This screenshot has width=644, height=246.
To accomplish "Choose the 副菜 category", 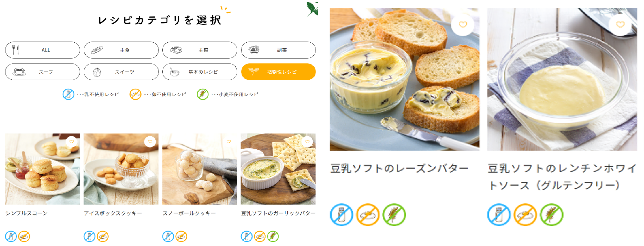I will (278, 50).
